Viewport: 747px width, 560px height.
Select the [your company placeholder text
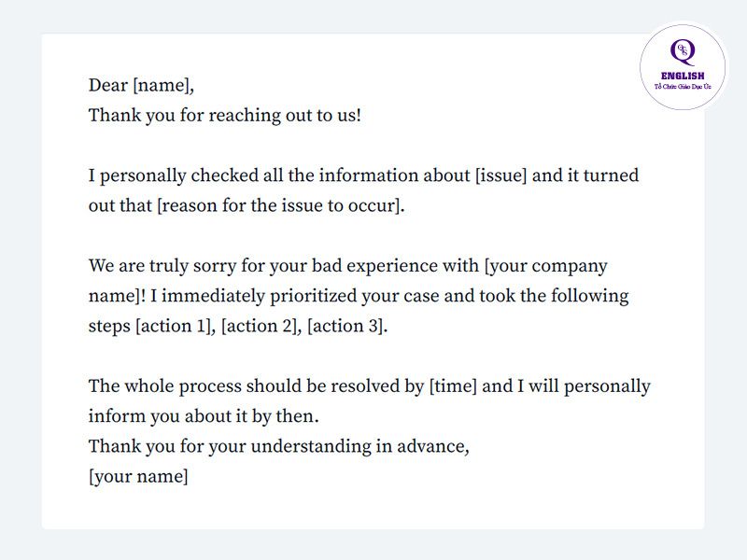pyautogui.click(x=546, y=266)
